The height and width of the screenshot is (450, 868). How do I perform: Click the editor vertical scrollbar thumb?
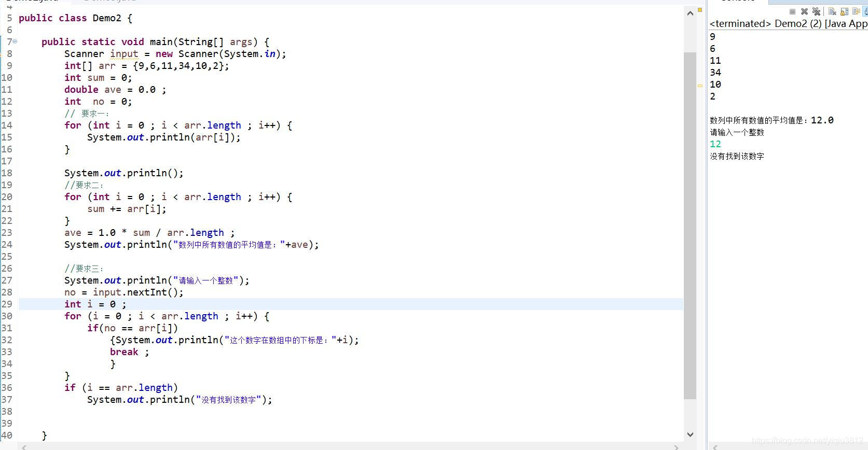tap(690, 226)
